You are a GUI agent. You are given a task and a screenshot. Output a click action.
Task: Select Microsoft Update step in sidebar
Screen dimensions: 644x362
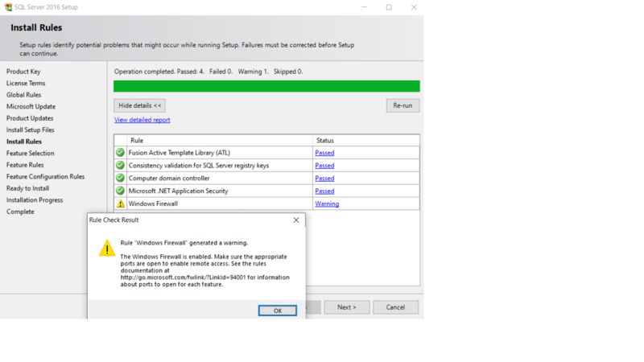pos(31,106)
